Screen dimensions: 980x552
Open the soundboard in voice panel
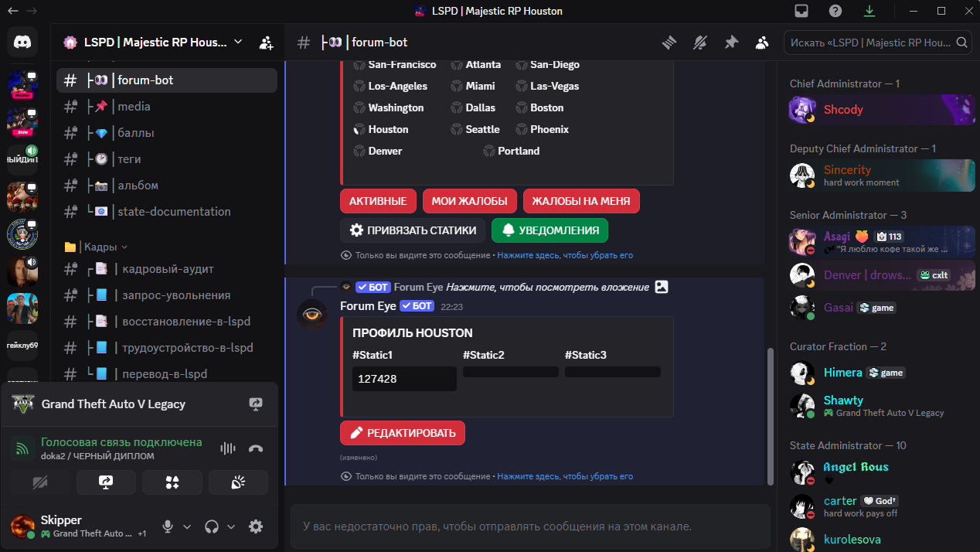238,482
